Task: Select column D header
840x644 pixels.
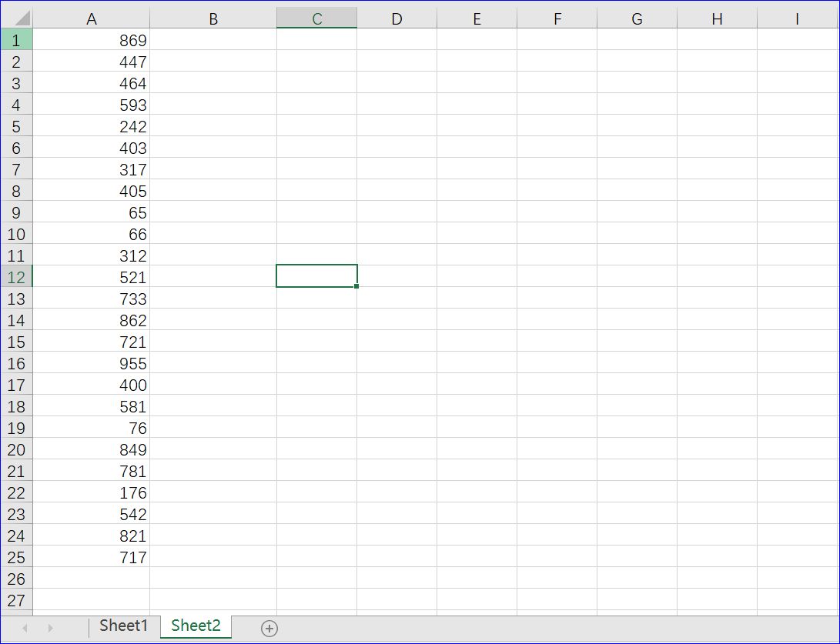Action: [x=397, y=18]
